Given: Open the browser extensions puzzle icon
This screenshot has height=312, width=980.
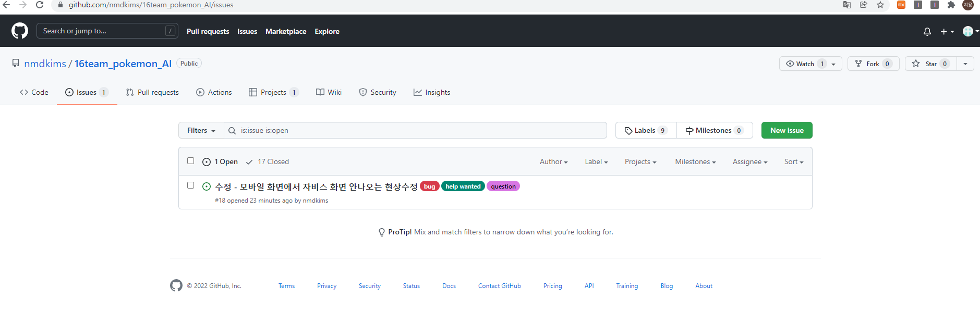Looking at the screenshot, I should tap(951, 5).
